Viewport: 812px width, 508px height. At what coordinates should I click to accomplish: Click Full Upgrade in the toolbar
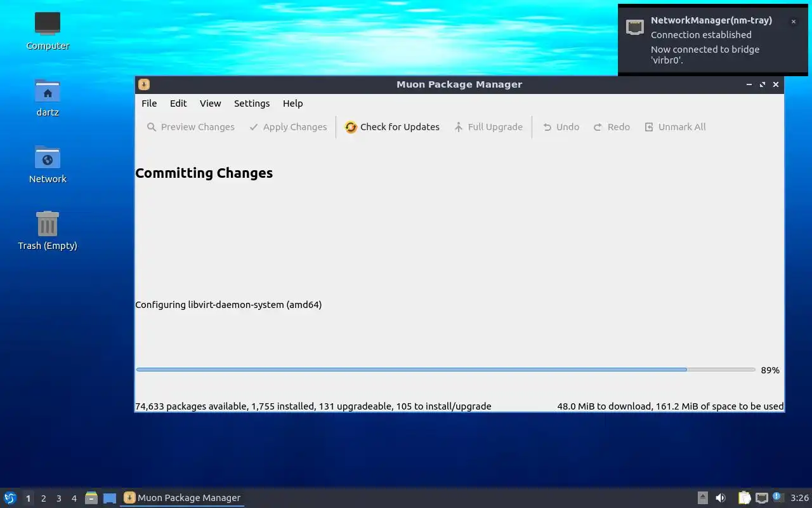[488, 127]
